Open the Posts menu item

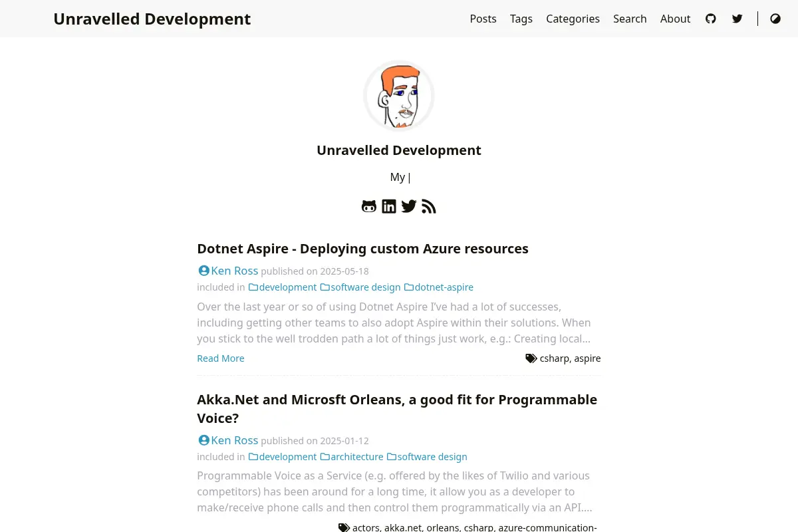(x=483, y=19)
